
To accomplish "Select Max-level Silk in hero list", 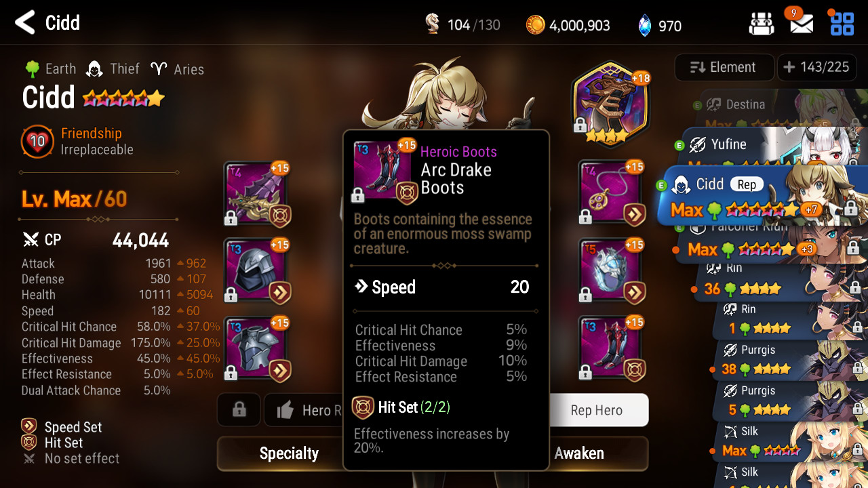I will click(787, 441).
